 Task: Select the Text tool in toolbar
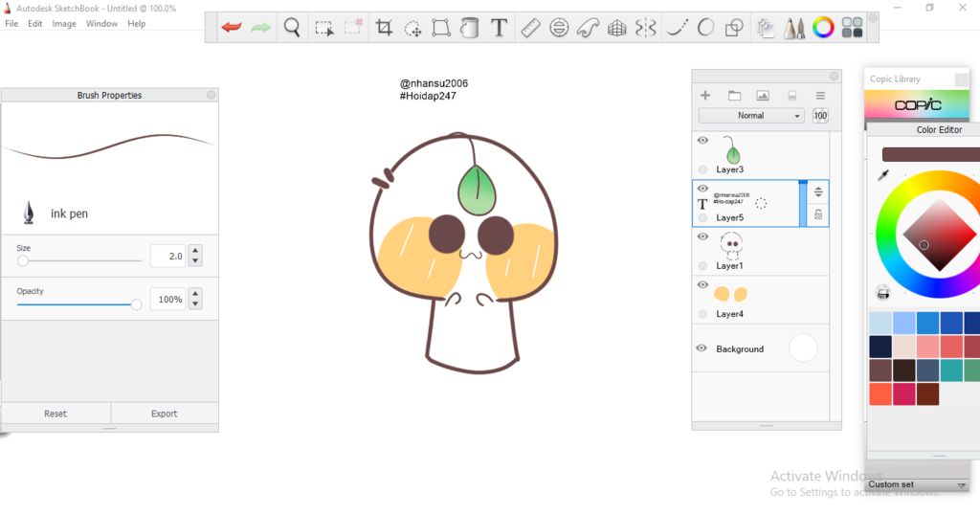[499, 28]
